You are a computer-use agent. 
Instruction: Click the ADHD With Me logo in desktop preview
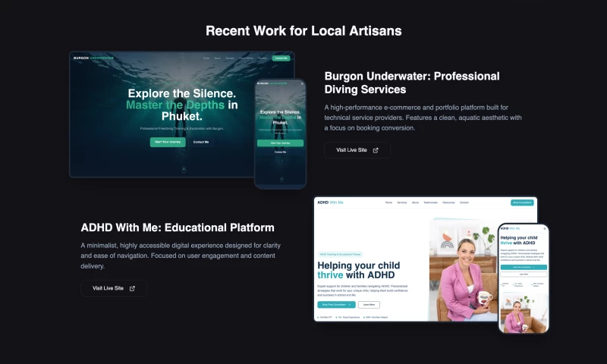pos(330,202)
